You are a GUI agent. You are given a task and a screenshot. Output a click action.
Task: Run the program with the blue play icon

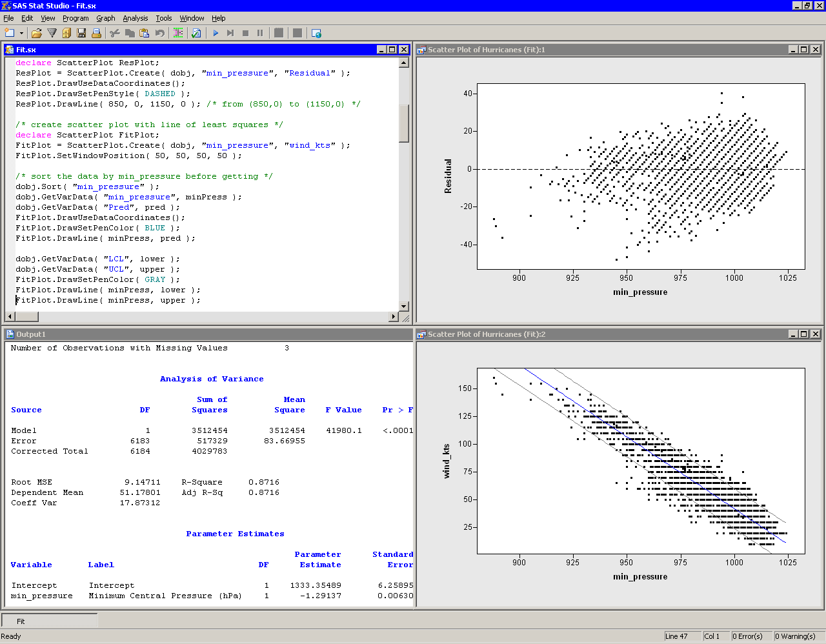tap(216, 33)
